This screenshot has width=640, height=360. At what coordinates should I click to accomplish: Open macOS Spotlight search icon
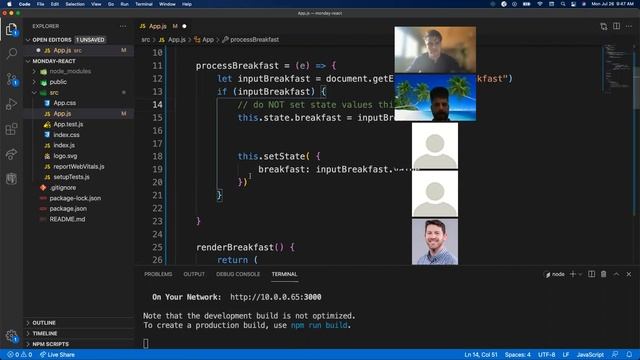[x=563, y=4]
